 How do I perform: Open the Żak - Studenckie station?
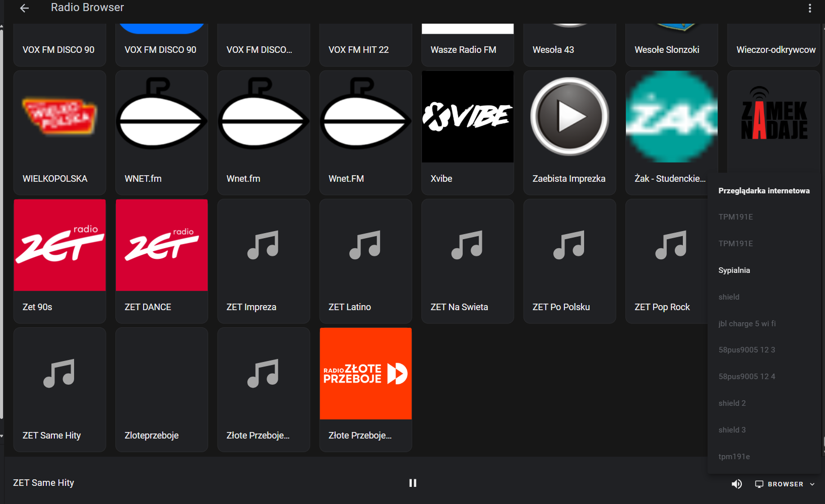(672, 132)
